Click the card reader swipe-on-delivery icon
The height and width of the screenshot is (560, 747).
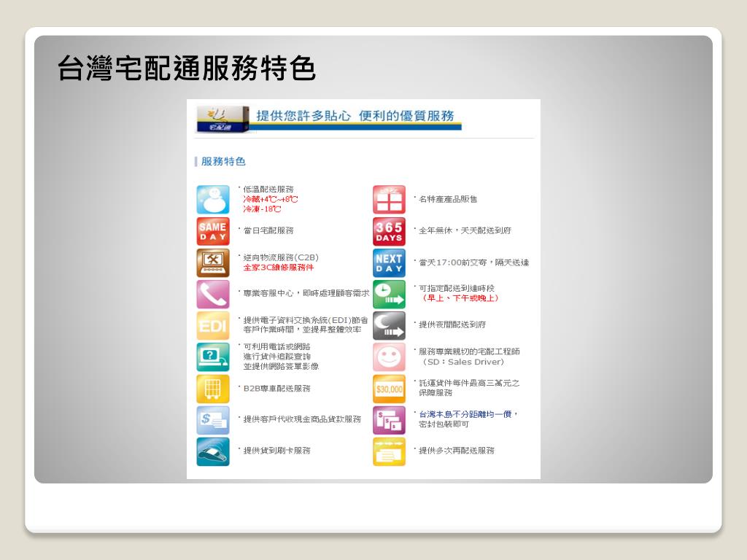(213, 451)
